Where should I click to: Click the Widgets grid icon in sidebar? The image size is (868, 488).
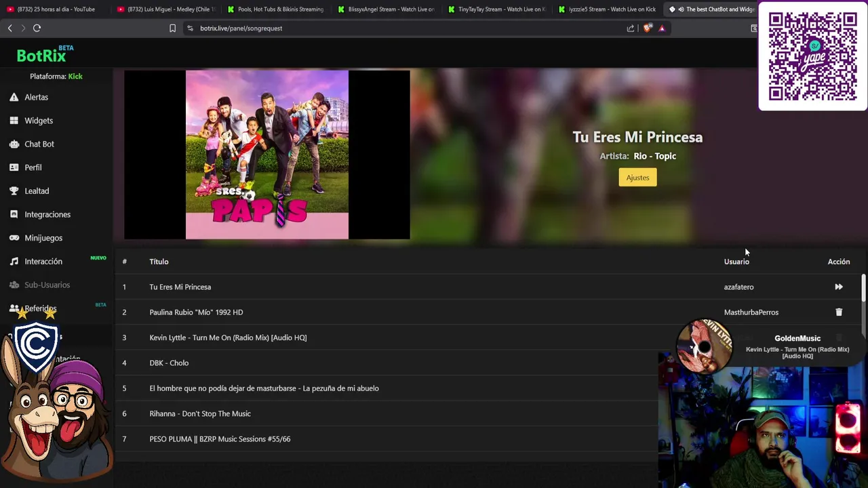(14, 121)
